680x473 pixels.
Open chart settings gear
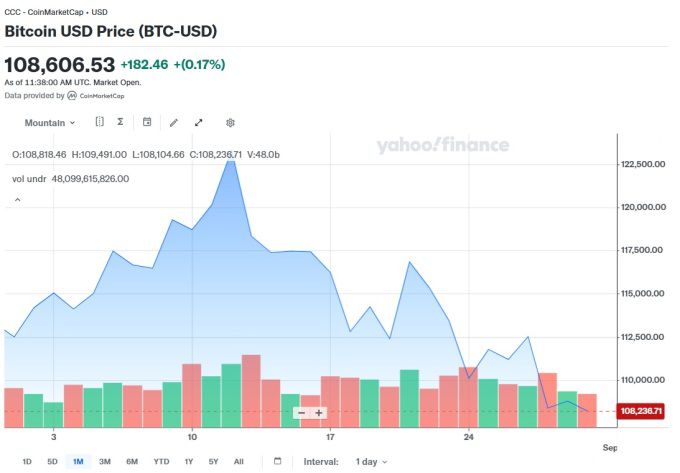[230, 122]
